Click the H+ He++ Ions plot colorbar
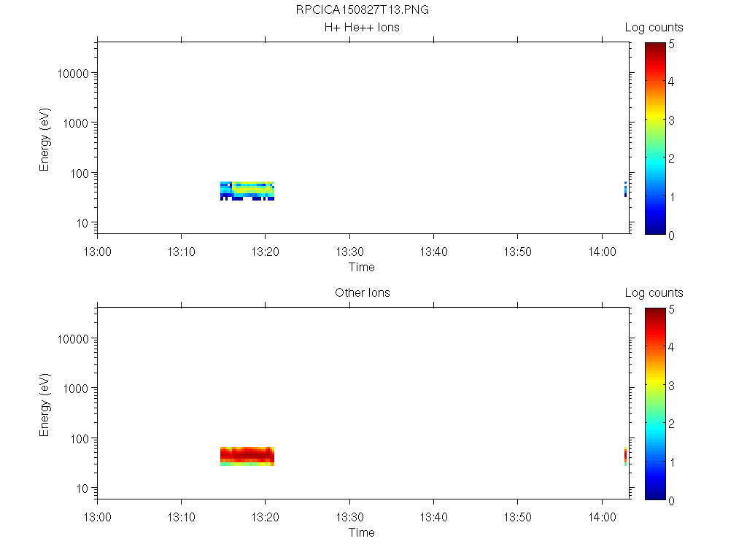Image resolution: width=747 pixels, height=560 pixels. tap(655, 139)
